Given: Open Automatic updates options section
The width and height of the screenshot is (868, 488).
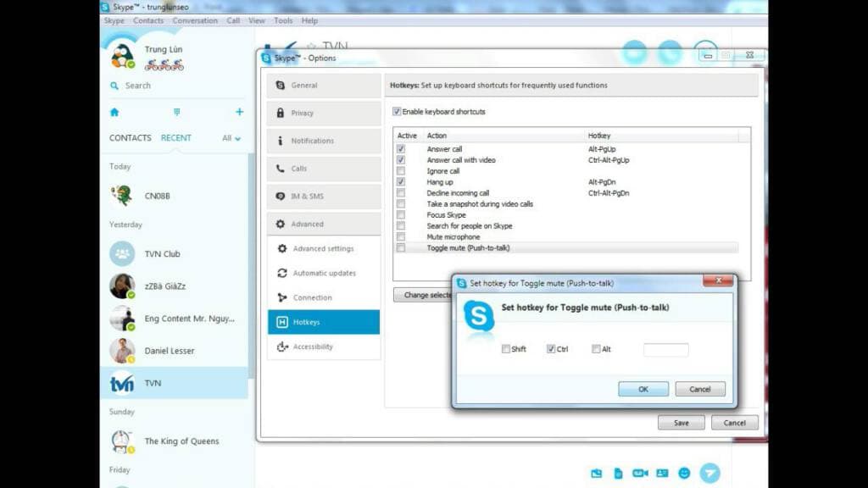Looking at the screenshot, I should (324, 273).
